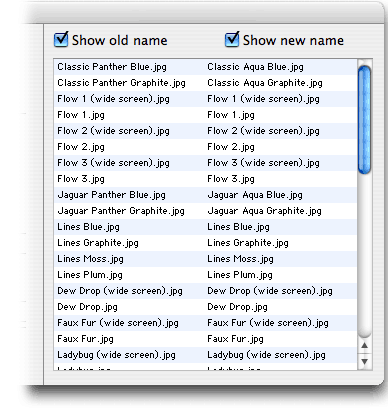The image size is (388, 408).
Task: Select new name Lines Moss.jpg
Action: click(x=240, y=259)
